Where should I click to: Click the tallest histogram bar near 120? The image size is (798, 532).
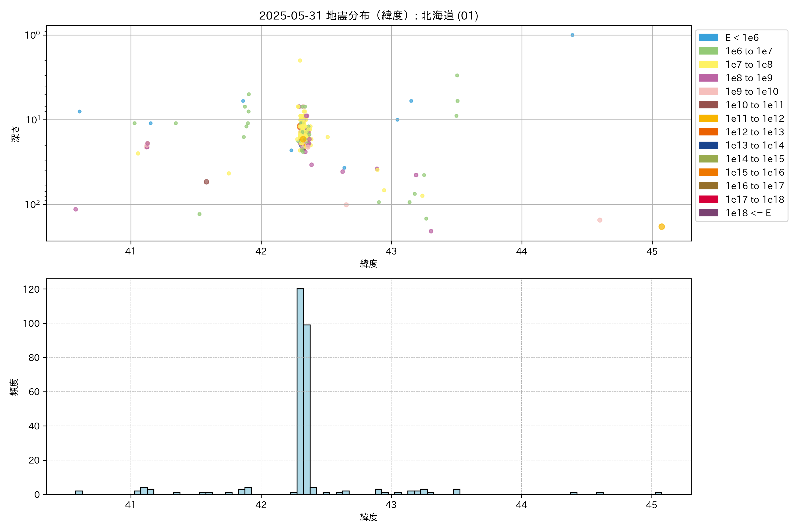coord(300,390)
